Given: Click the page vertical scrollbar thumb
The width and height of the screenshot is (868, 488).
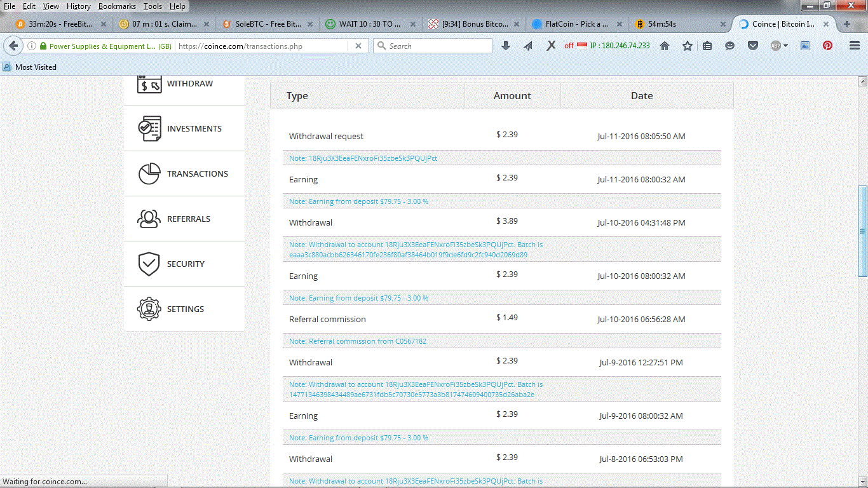Looking at the screenshot, I should pos(862,231).
